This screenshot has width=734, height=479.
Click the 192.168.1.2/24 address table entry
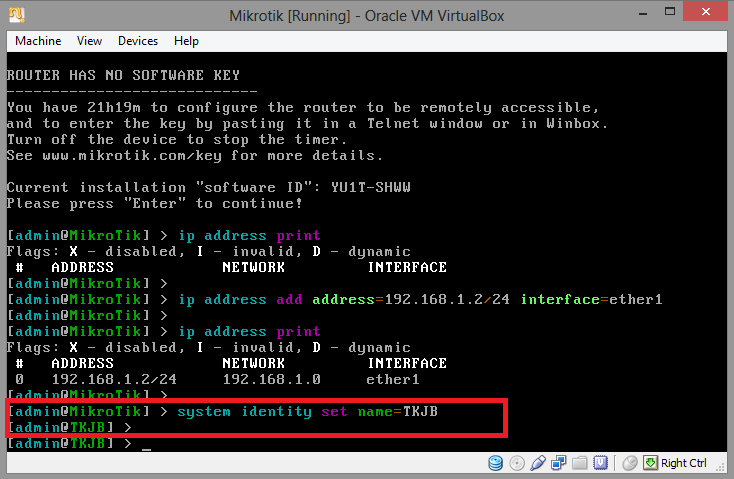click(x=114, y=379)
